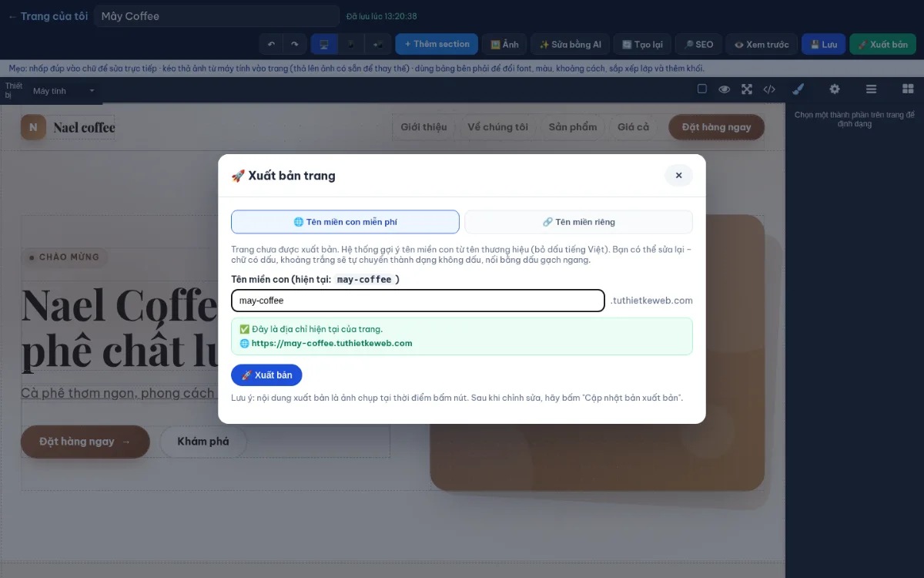Open the gear settings panel
This screenshot has height=578, width=924.
pyautogui.click(x=835, y=89)
